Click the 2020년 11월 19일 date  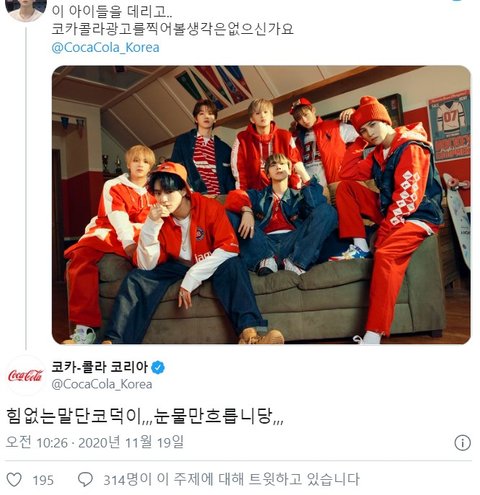(x=131, y=443)
